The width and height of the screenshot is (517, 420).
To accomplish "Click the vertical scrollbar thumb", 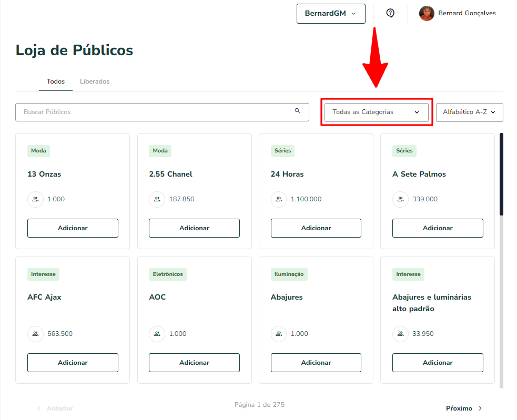I will pyautogui.click(x=502, y=174).
